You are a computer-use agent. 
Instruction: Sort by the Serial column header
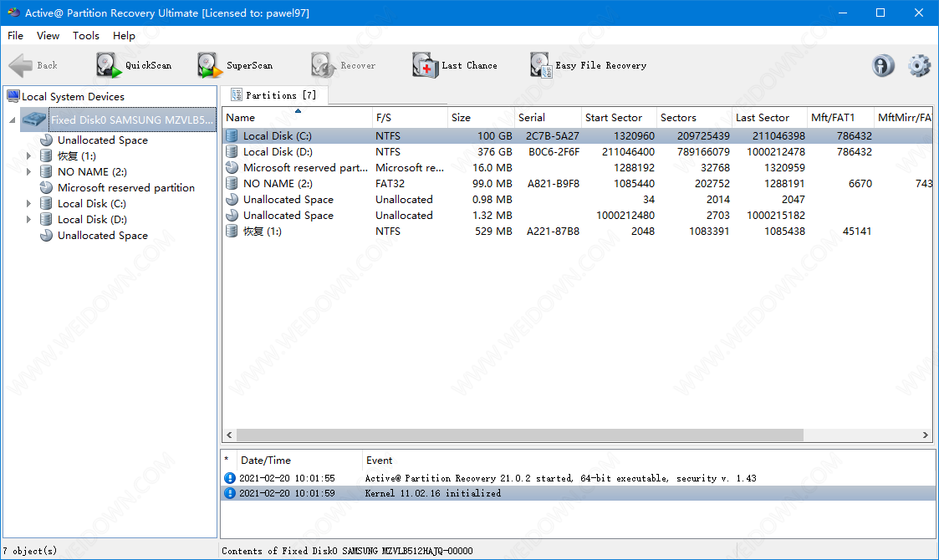[548, 117]
